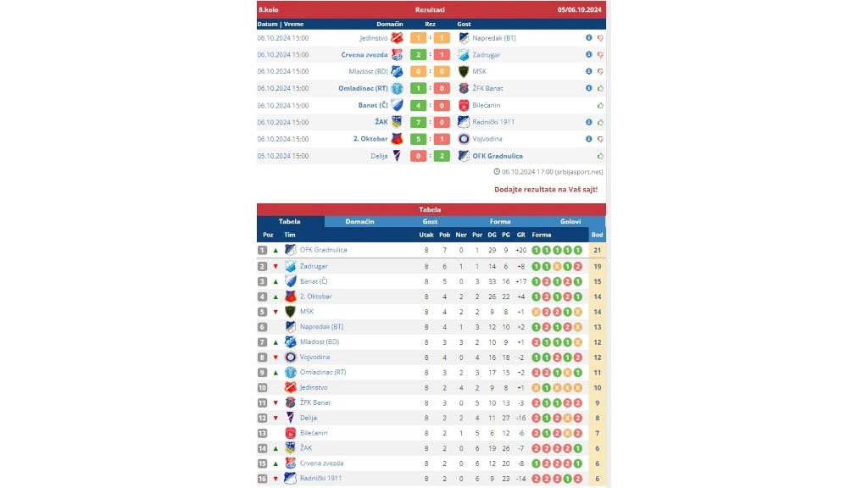The width and height of the screenshot is (868, 488).
Task: Click 'Dodajte rezultate na Vaš sajt!' link
Action: (546, 189)
